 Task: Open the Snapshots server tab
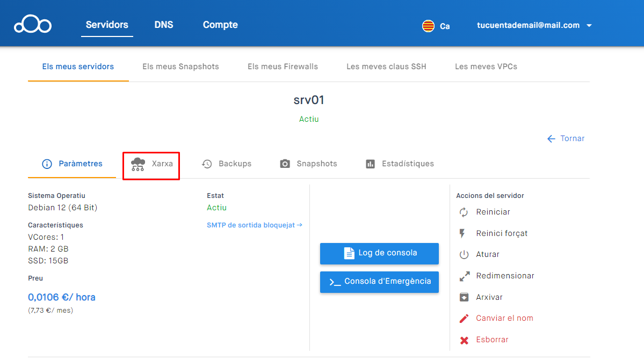[309, 164]
